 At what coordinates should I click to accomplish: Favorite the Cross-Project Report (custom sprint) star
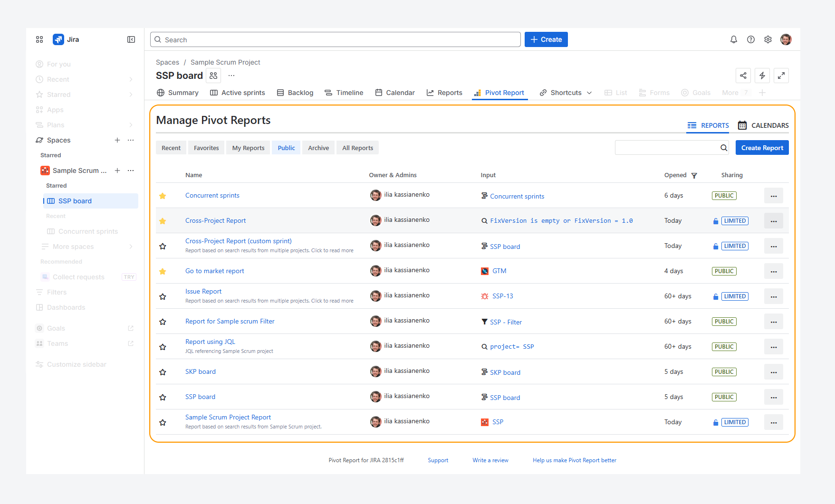click(x=163, y=246)
